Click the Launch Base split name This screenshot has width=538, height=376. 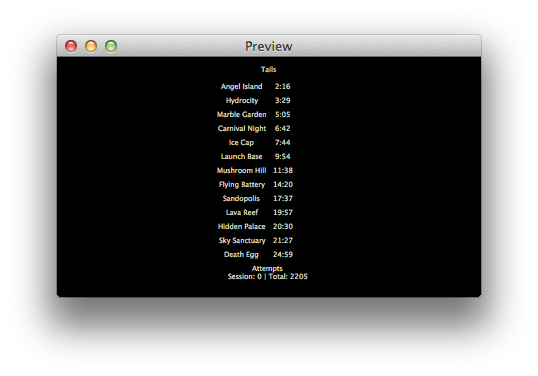(x=242, y=156)
